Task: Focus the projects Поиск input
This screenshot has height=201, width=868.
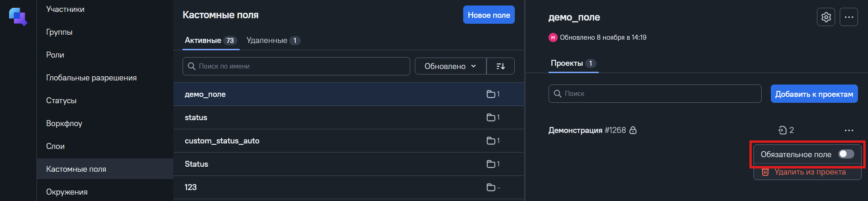Action: click(x=655, y=94)
